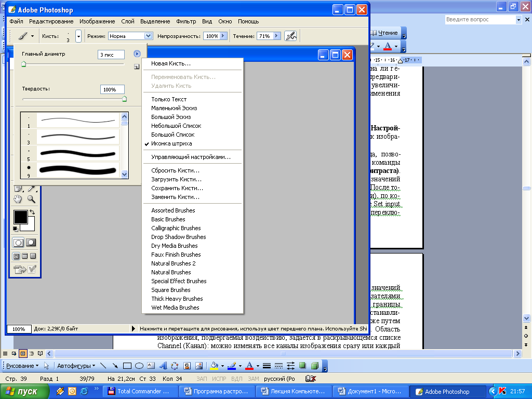Click the 100% zoom field in status bar
Screen dimensions: 532x399
[19, 329]
